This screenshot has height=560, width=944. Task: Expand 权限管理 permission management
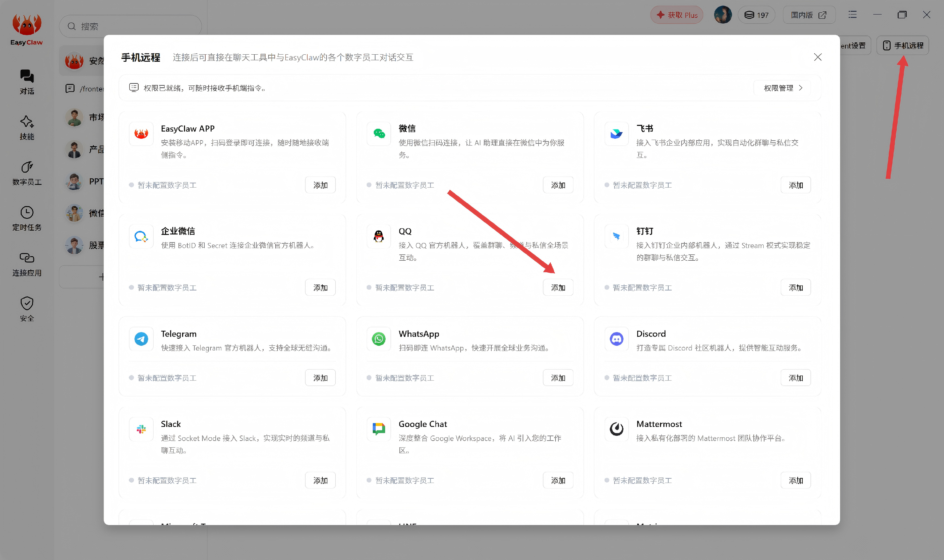[782, 88]
